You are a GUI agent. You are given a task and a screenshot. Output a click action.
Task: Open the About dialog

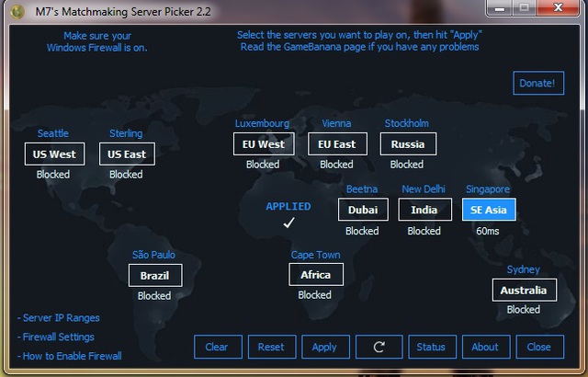coord(486,347)
